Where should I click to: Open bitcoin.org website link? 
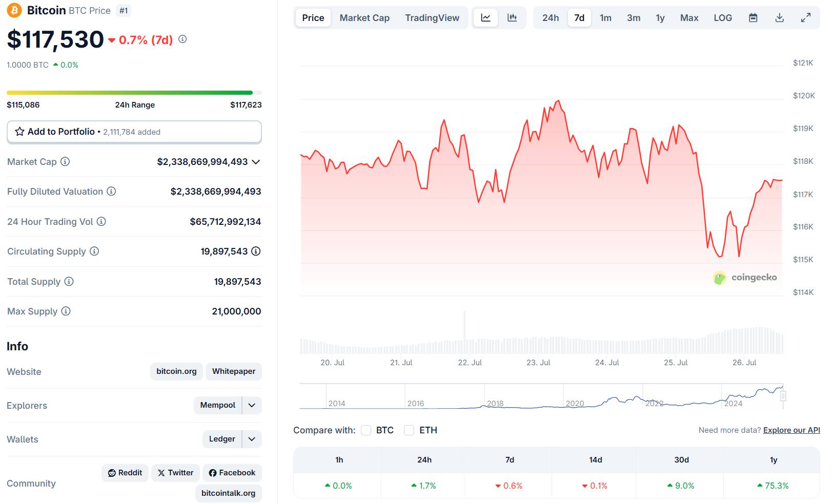click(176, 371)
